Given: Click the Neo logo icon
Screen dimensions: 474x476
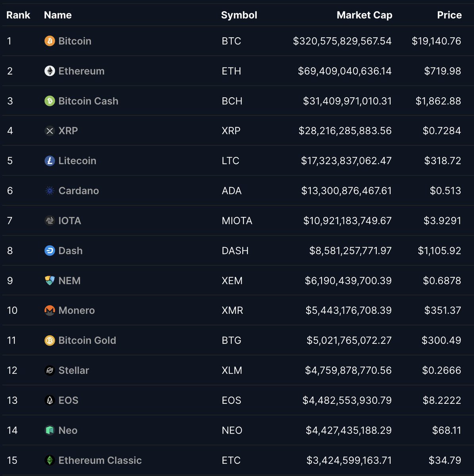Looking at the screenshot, I should click(x=50, y=430).
